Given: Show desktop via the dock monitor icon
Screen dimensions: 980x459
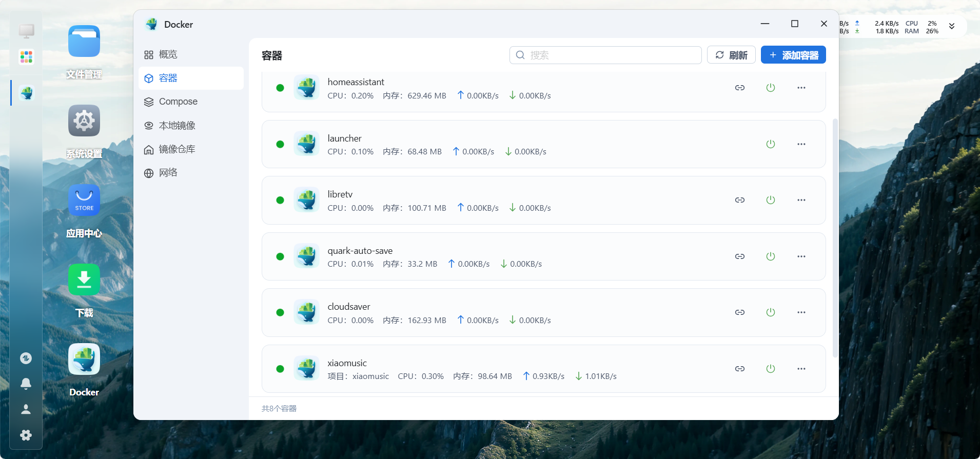Looking at the screenshot, I should 26,31.
